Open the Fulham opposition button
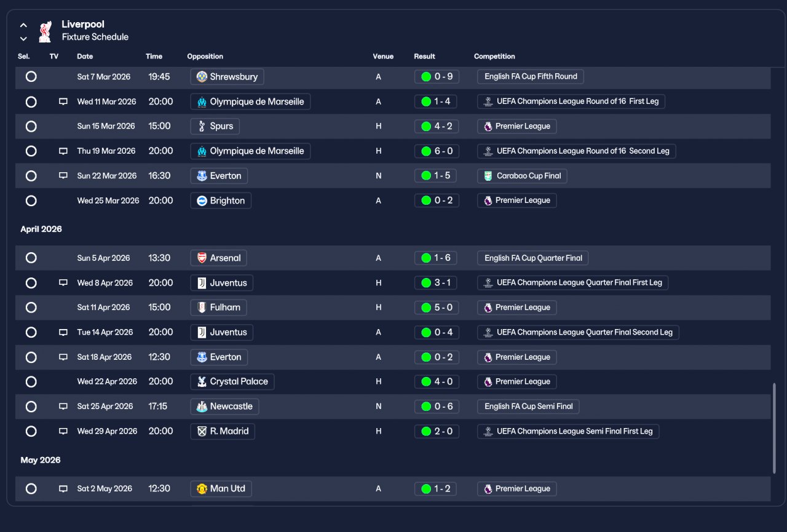Viewport: 787px width, 532px height. tap(219, 308)
